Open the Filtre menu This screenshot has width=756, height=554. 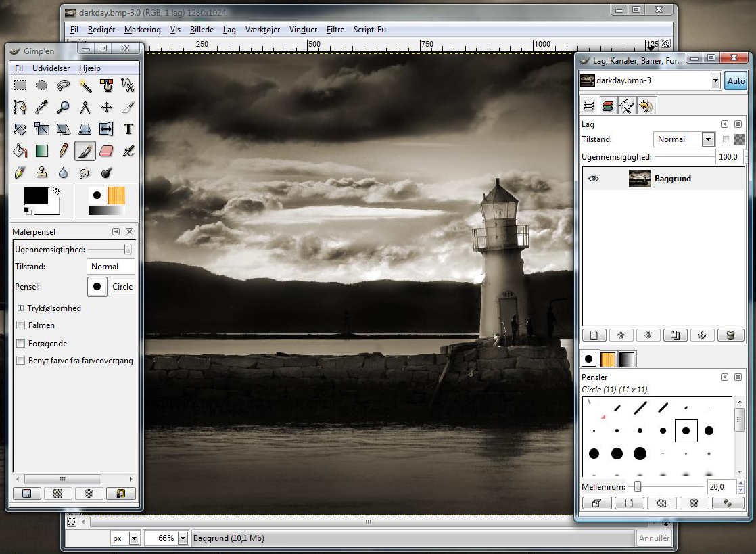(x=335, y=30)
